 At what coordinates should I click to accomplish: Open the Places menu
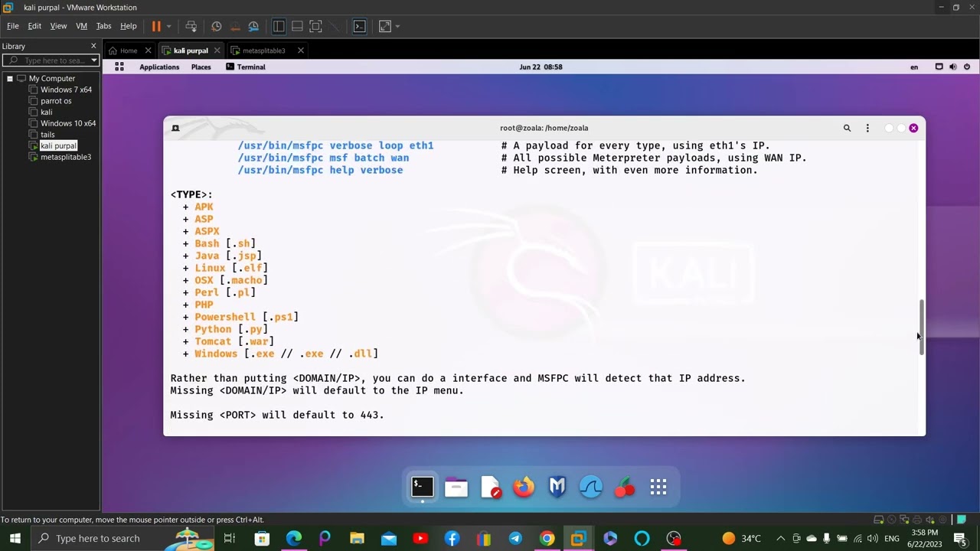(x=201, y=67)
